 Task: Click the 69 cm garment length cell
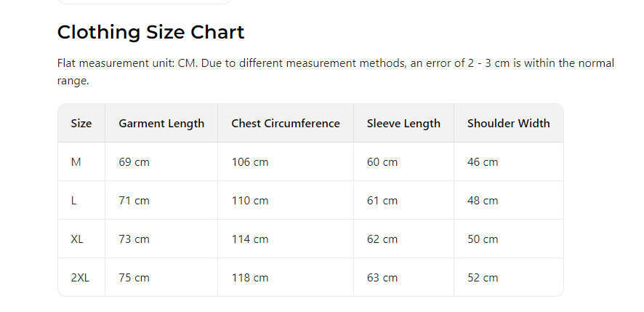point(134,162)
